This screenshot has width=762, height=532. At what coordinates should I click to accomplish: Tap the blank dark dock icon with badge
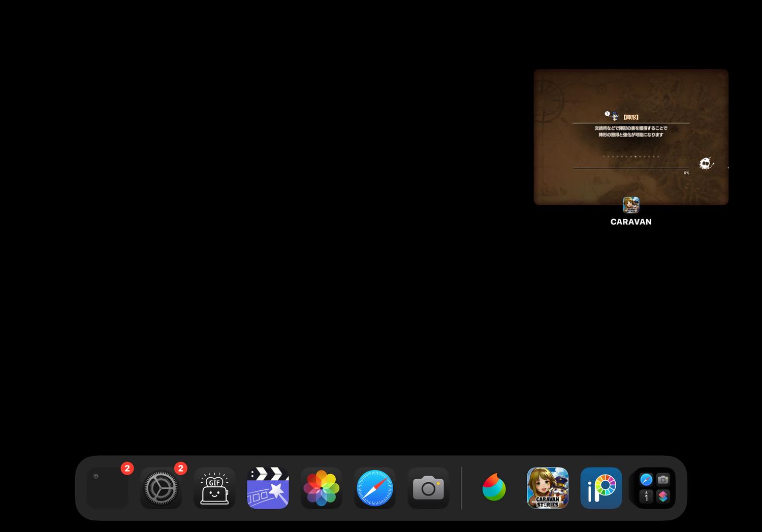pyautogui.click(x=107, y=488)
